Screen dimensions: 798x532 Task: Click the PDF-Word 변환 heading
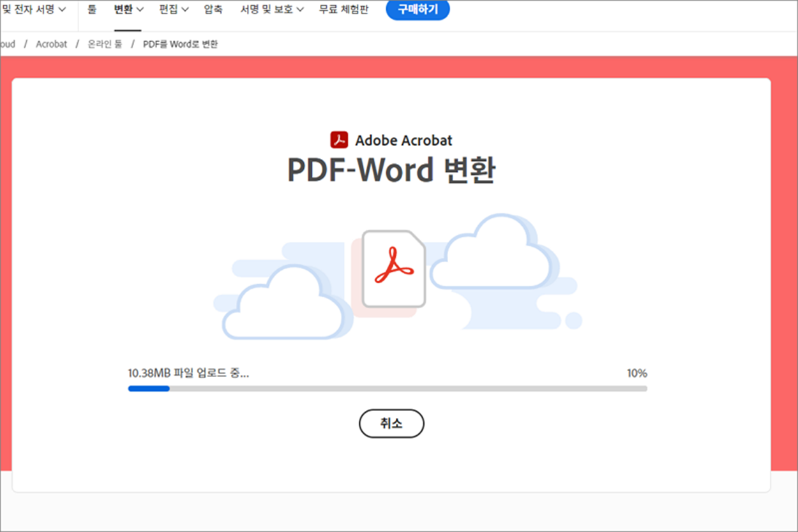[x=391, y=170]
